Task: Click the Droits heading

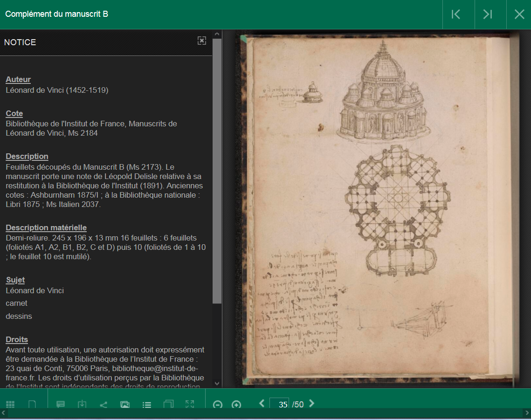Action: pyautogui.click(x=17, y=339)
